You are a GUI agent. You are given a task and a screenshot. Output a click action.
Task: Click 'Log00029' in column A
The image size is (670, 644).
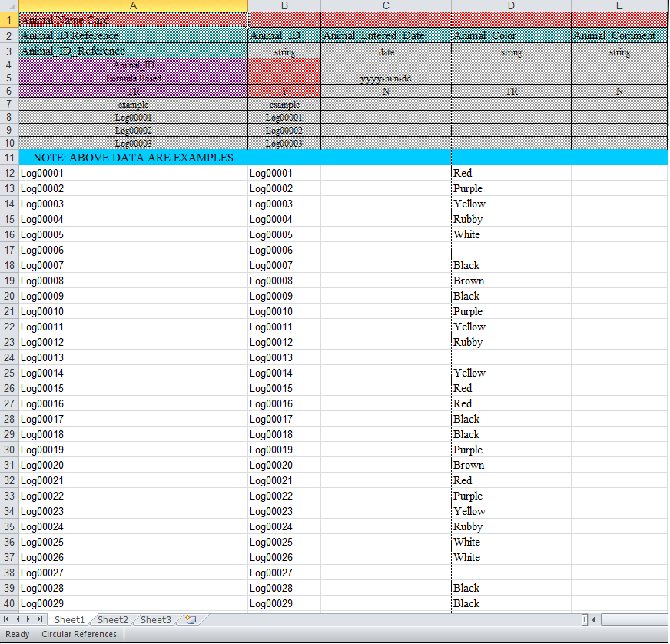coord(134,603)
